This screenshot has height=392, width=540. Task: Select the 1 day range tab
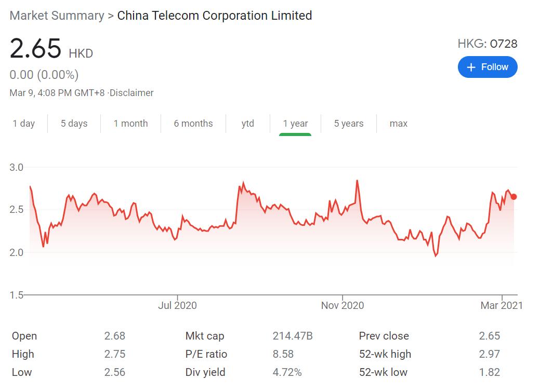[24, 124]
